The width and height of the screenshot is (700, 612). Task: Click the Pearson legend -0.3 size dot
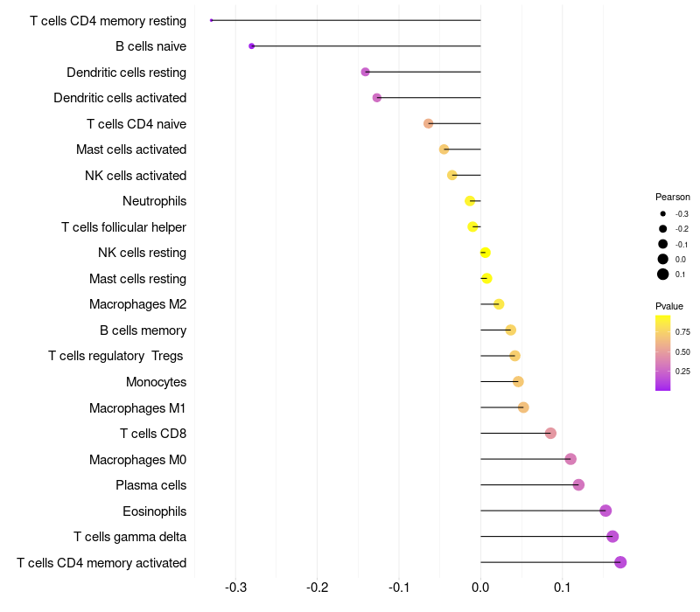663,214
